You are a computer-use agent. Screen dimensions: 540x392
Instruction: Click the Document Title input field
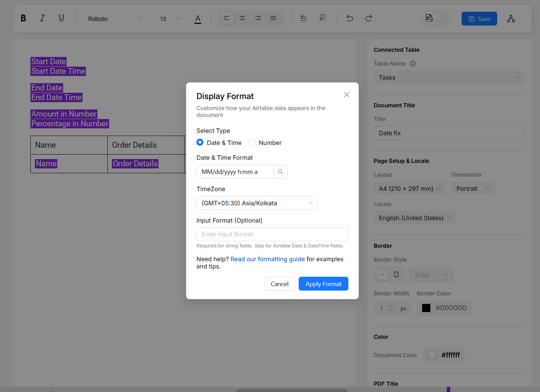[x=449, y=133]
